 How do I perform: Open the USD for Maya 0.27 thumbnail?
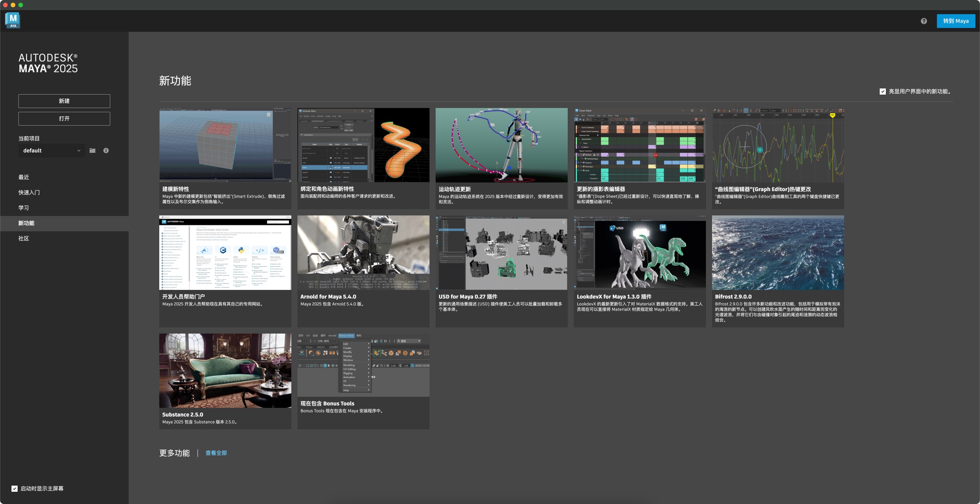pos(501,253)
